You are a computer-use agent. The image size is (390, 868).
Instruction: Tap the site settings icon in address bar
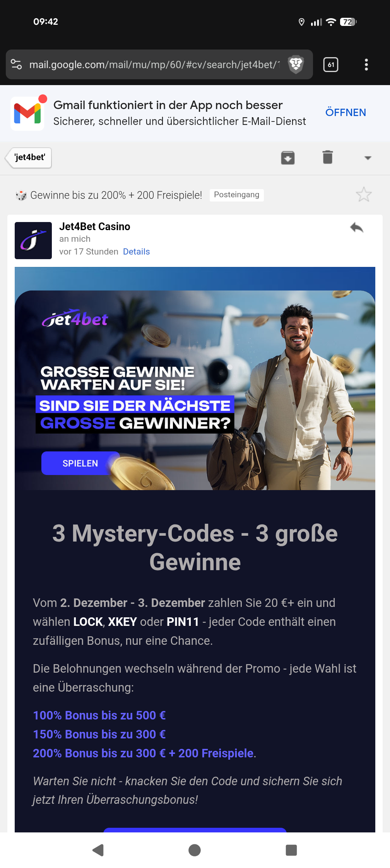tap(16, 64)
